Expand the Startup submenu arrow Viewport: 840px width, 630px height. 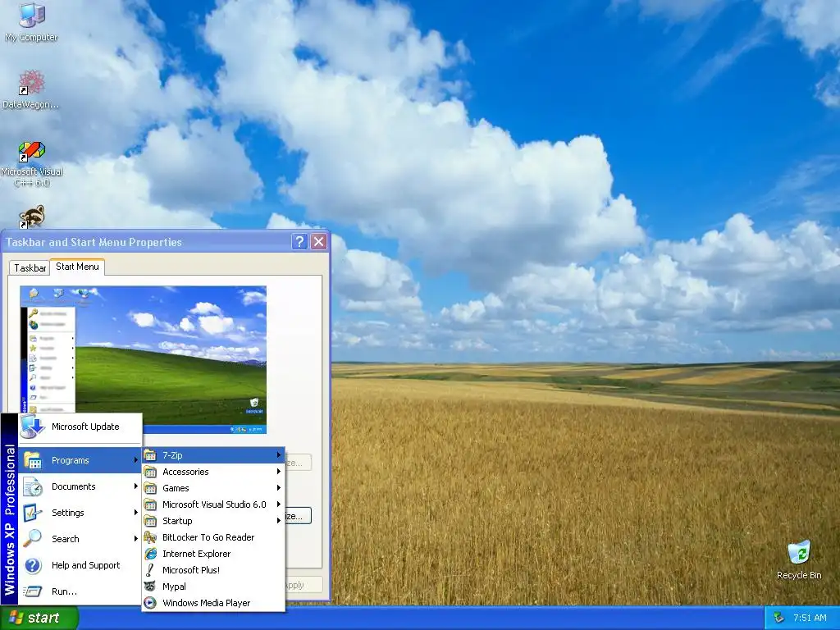tap(279, 520)
